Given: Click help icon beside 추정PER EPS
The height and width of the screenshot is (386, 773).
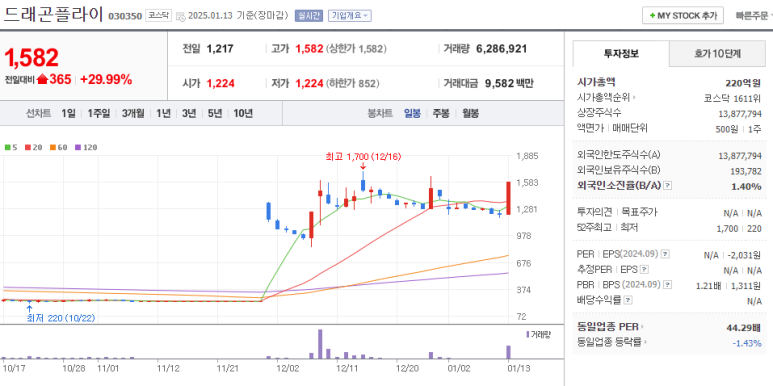Looking at the screenshot, I should (644, 270).
